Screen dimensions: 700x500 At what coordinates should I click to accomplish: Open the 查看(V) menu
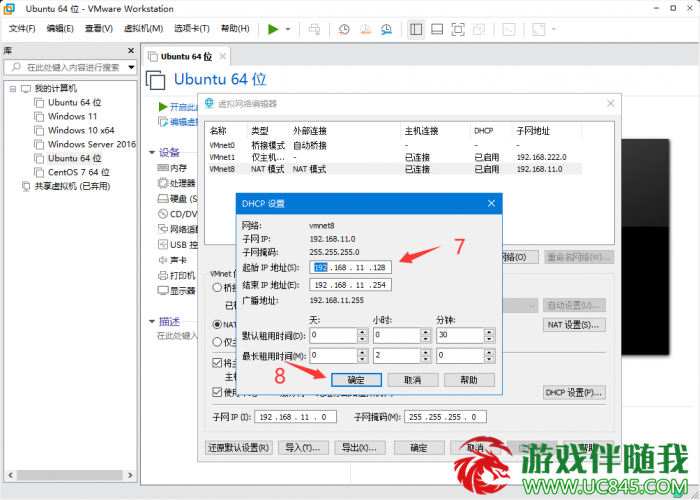click(x=99, y=29)
